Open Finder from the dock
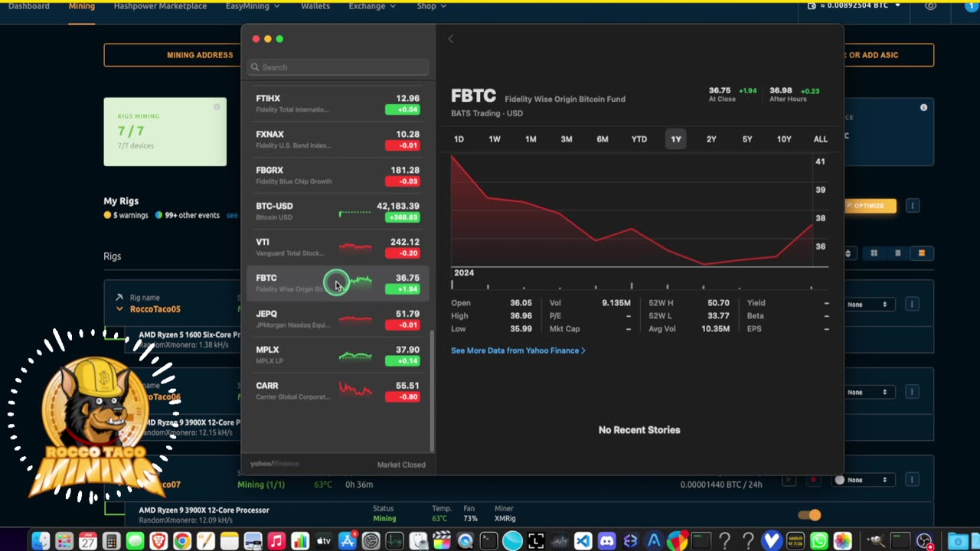Image resolution: width=980 pixels, height=551 pixels. [41, 541]
